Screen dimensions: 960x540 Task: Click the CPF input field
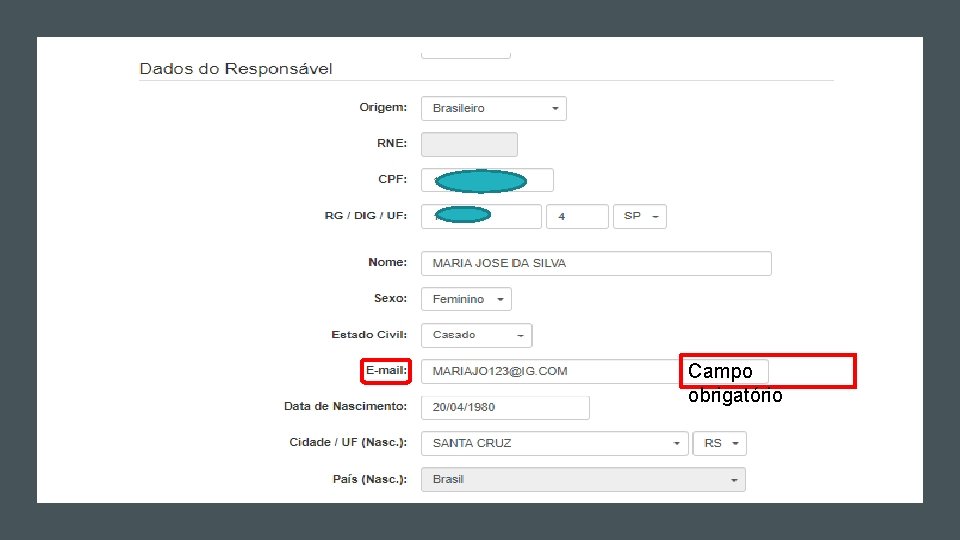coord(487,180)
